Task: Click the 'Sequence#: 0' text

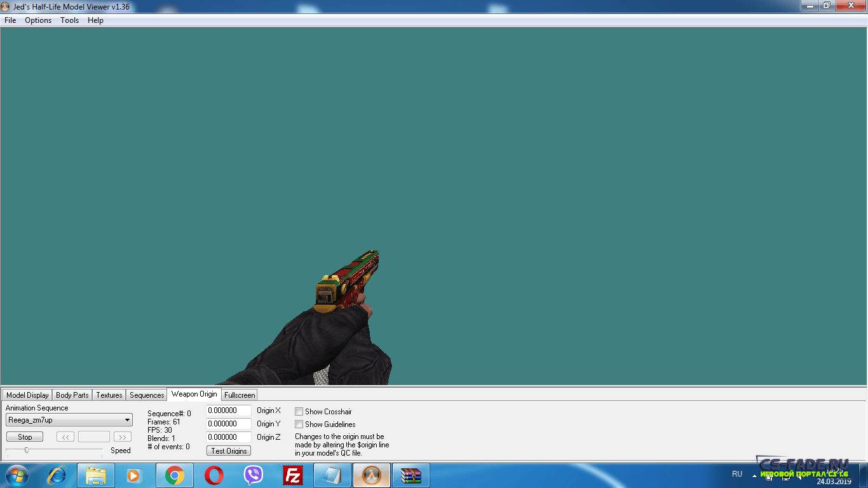Action: [x=169, y=414]
